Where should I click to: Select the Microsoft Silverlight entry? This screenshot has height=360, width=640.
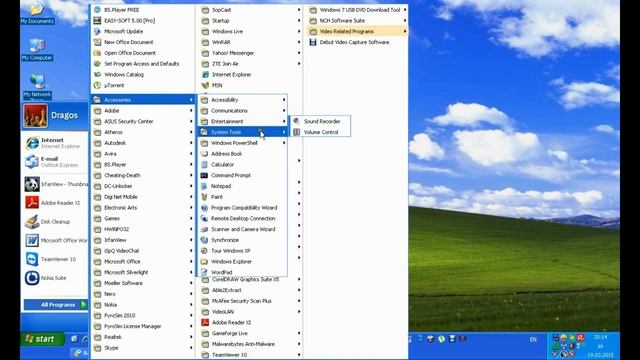tap(143, 272)
